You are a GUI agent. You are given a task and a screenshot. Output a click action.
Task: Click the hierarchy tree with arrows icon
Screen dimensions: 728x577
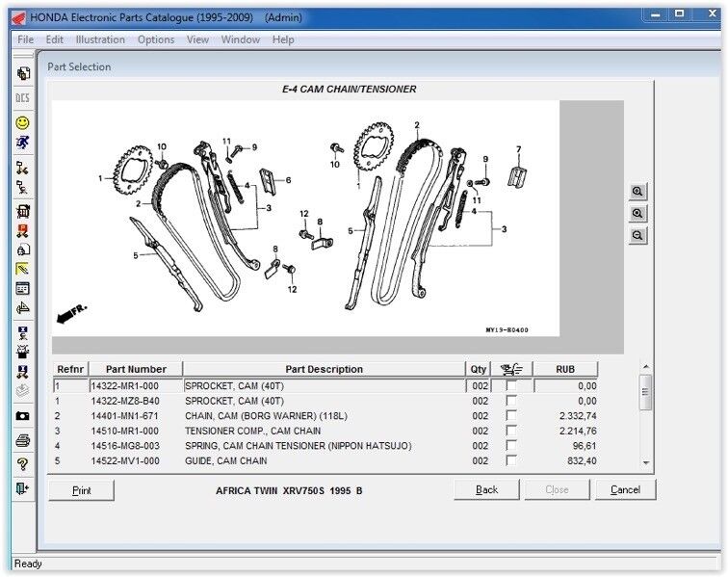(x=23, y=168)
